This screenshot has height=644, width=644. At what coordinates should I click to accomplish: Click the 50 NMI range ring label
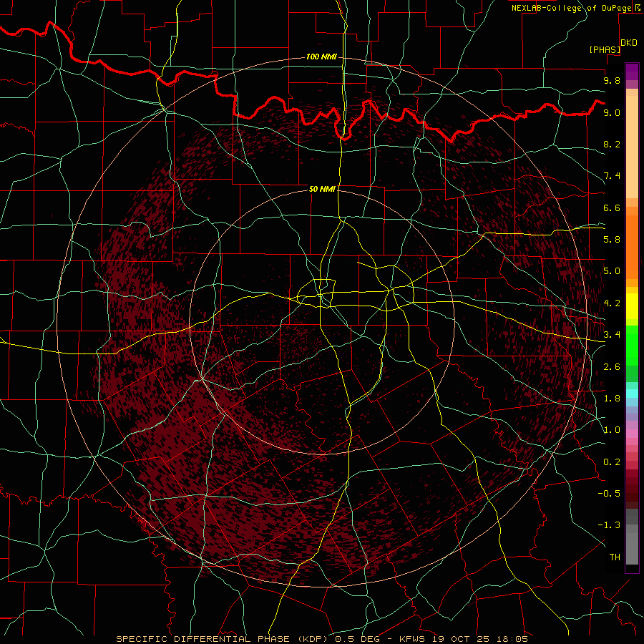click(x=322, y=189)
